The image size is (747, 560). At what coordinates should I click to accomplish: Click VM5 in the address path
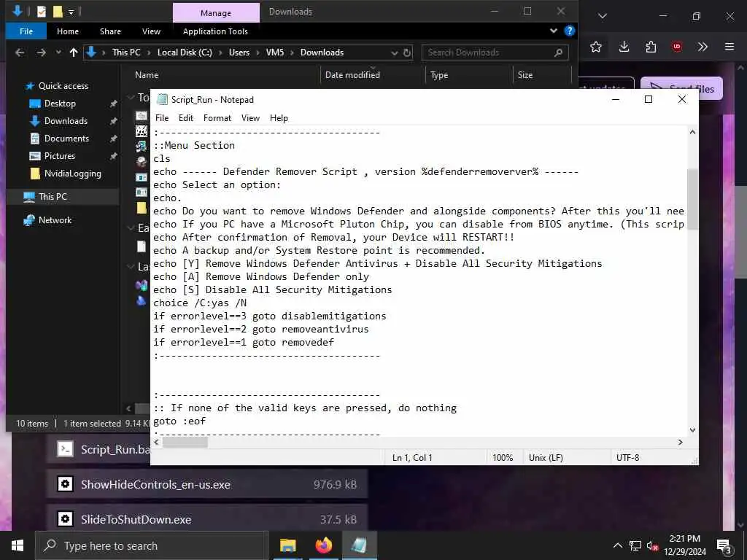(275, 52)
